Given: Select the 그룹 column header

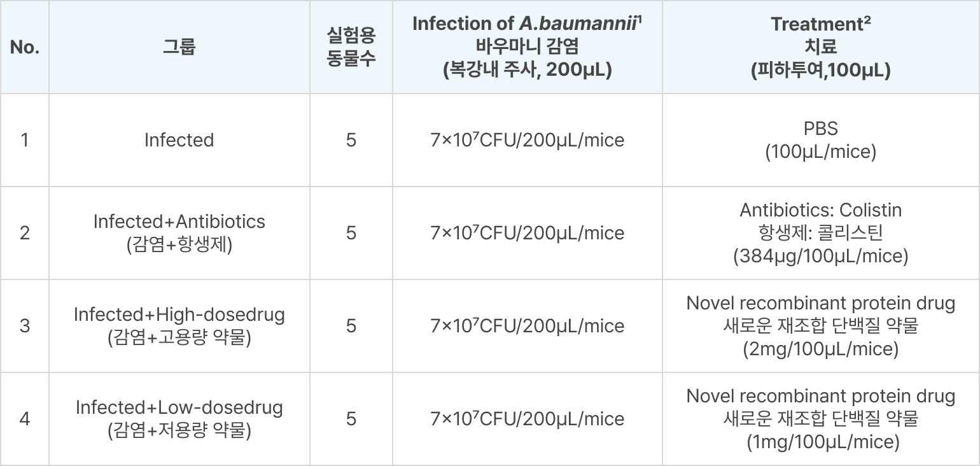Looking at the screenshot, I should [x=179, y=47].
